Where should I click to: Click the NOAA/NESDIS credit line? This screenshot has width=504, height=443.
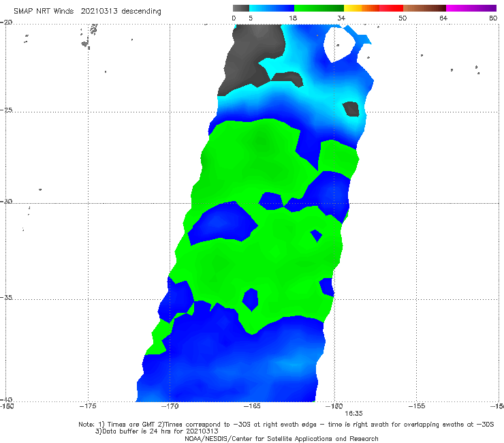pos(281,439)
